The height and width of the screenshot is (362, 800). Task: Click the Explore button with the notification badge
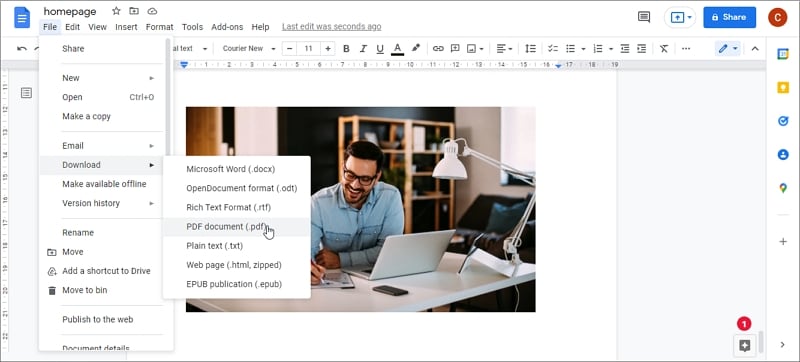click(744, 345)
